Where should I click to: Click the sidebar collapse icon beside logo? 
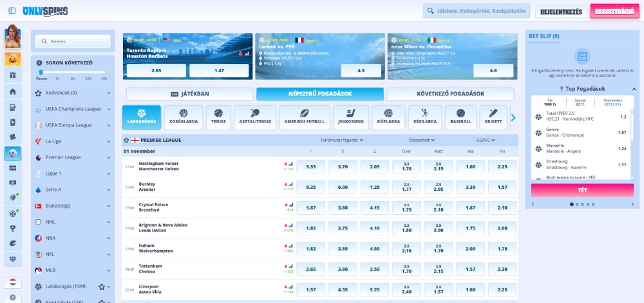click(x=12, y=11)
